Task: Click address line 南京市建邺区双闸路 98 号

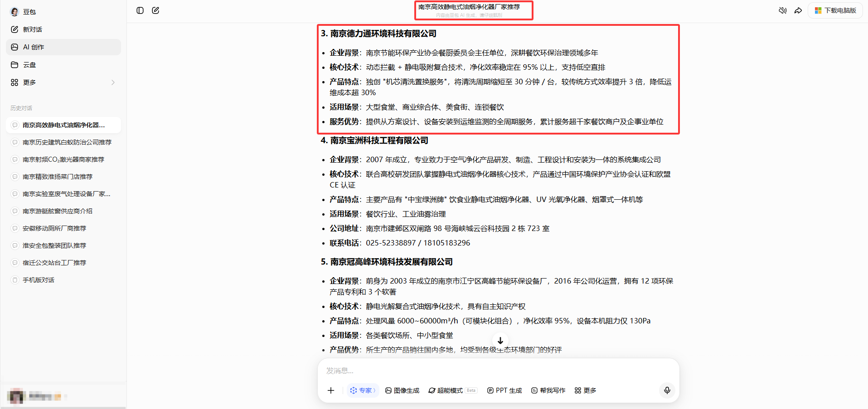Action: pos(408,228)
